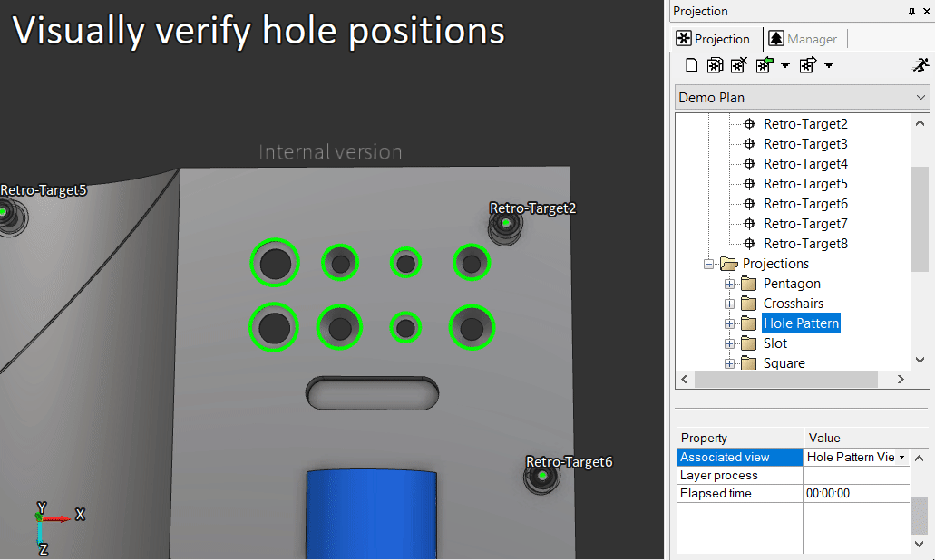The width and height of the screenshot is (935, 560).
Task: Open dropdown arrow next to export icon
Action: point(829,65)
